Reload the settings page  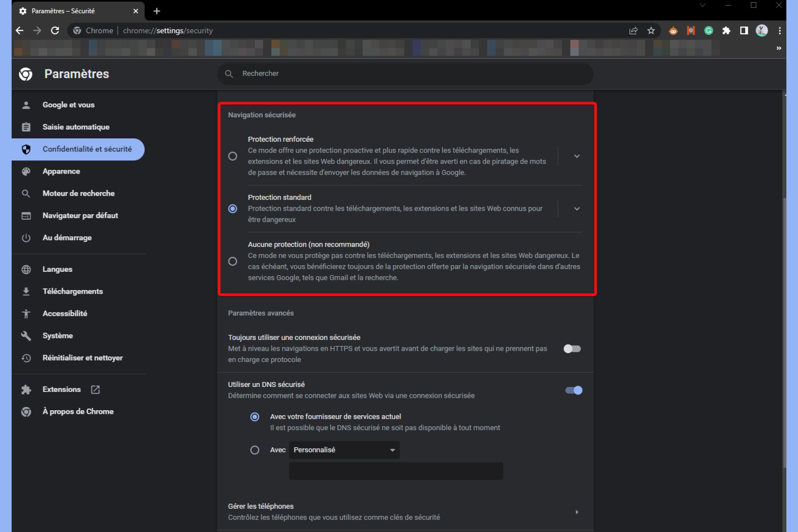(x=55, y=30)
